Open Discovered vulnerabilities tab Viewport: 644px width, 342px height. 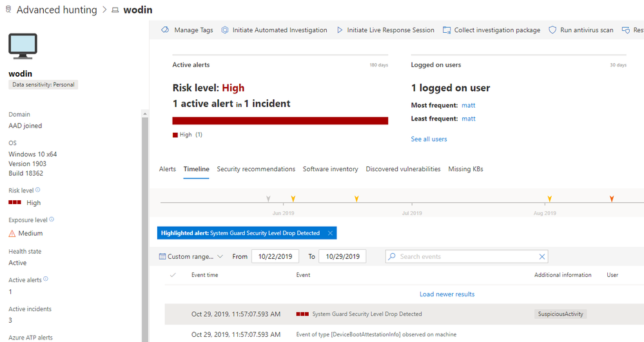pos(403,169)
